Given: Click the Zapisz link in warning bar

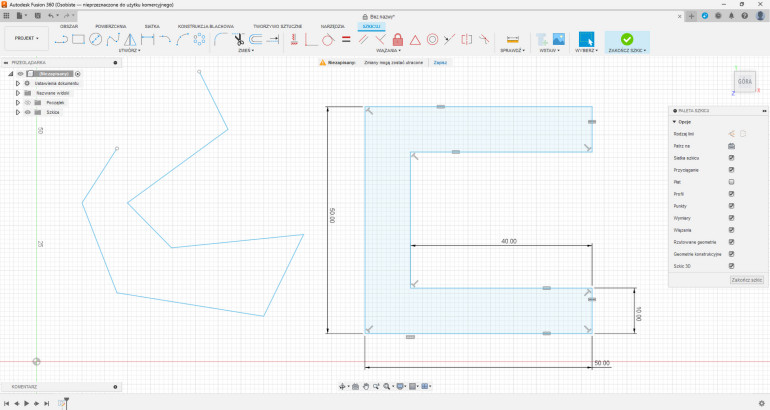Looking at the screenshot, I should tap(440, 62).
